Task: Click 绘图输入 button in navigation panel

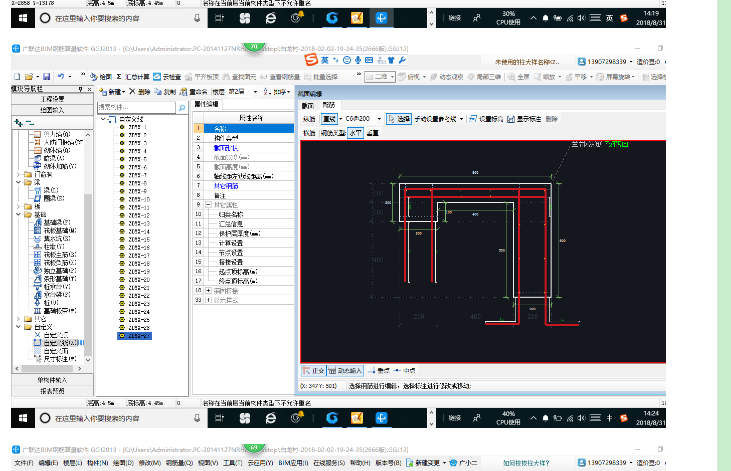Action: pos(52,110)
